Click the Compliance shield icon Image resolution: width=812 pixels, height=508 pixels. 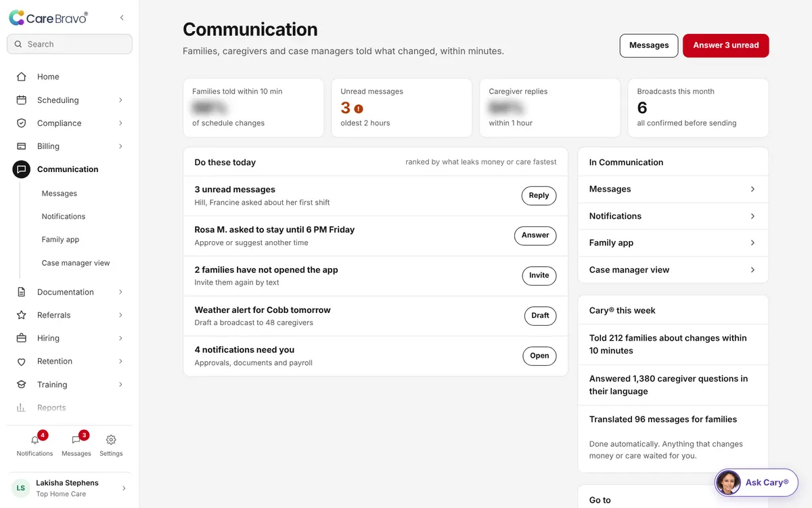(x=22, y=123)
